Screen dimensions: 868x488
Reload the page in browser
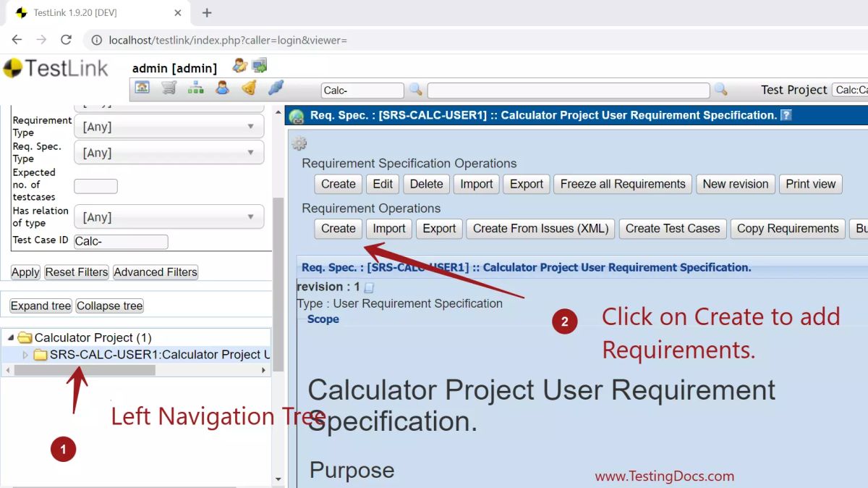66,40
